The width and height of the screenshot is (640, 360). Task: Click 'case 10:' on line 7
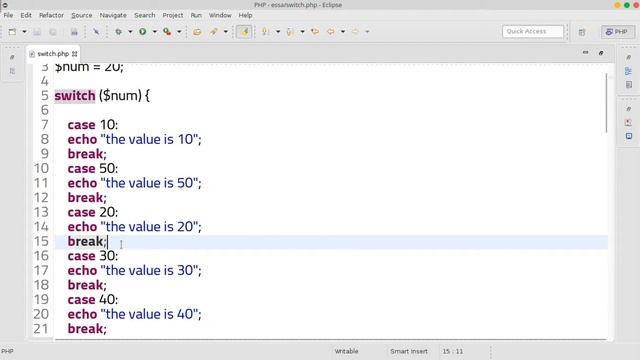click(x=93, y=125)
